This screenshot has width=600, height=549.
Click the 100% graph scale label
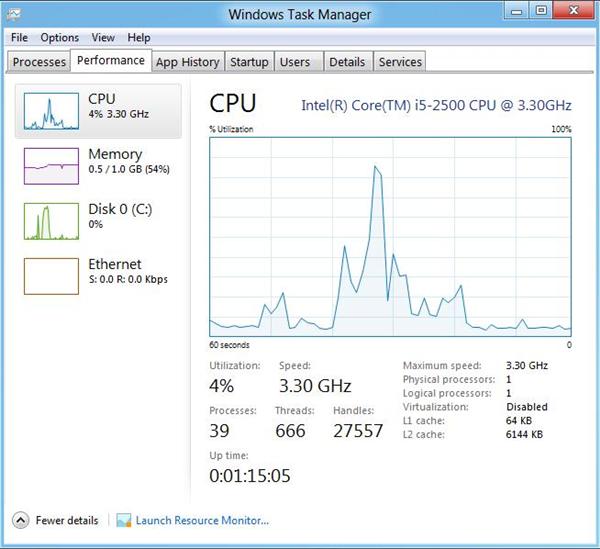(x=561, y=129)
